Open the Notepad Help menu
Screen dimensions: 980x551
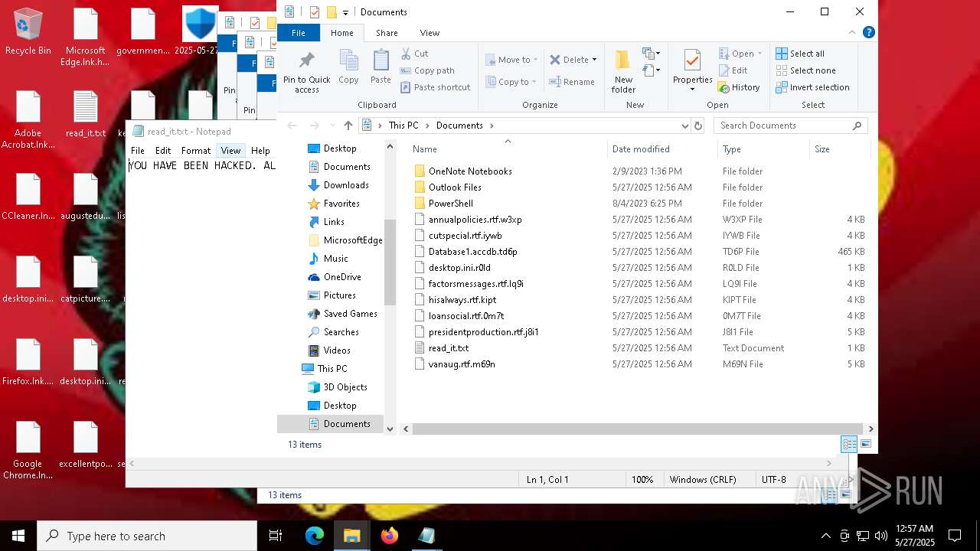point(260,151)
